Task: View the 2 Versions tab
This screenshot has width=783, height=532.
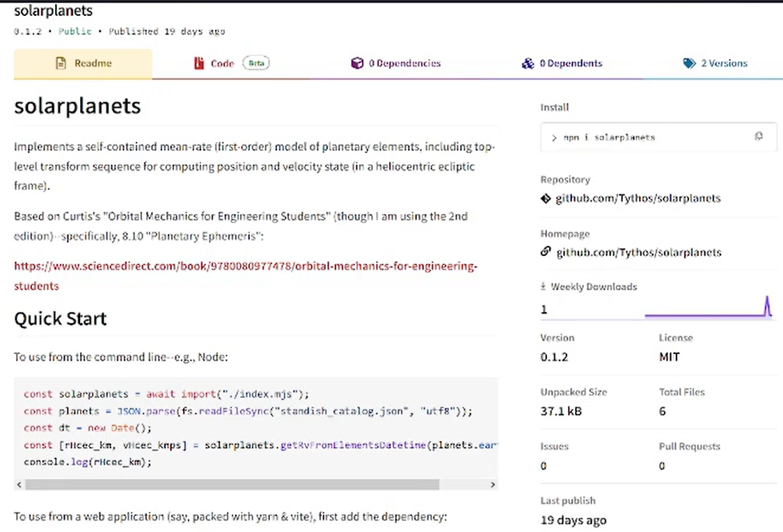Action: pyautogui.click(x=724, y=63)
